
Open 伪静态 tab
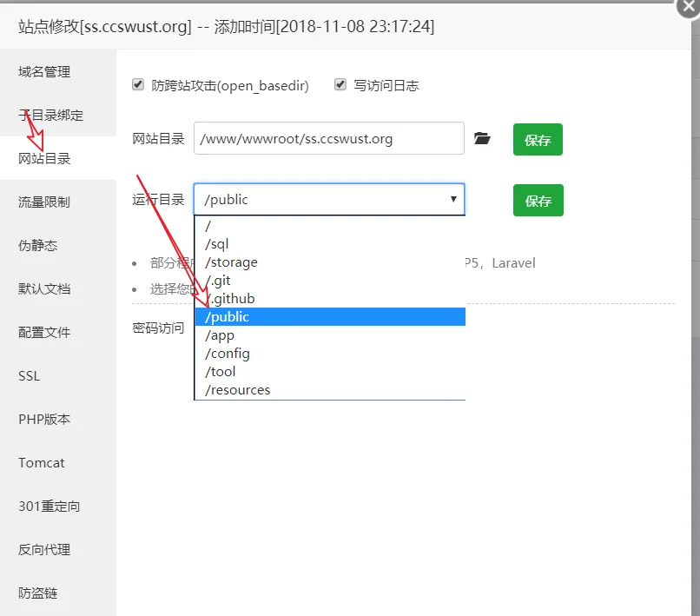coord(58,245)
